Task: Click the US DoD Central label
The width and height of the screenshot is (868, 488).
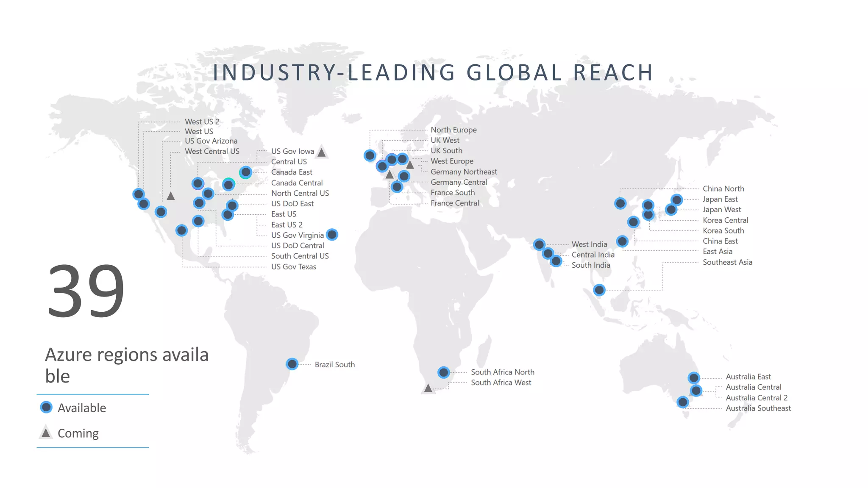Action: (298, 246)
